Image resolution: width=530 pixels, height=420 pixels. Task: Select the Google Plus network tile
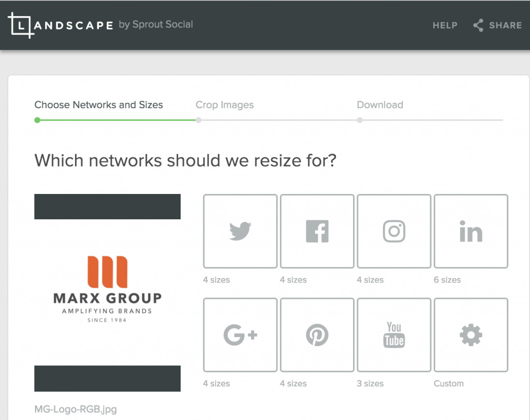(x=240, y=335)
